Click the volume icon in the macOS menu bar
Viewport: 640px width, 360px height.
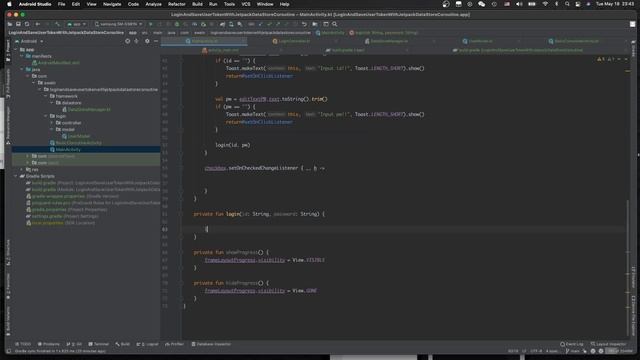click(x=519, y=4)
